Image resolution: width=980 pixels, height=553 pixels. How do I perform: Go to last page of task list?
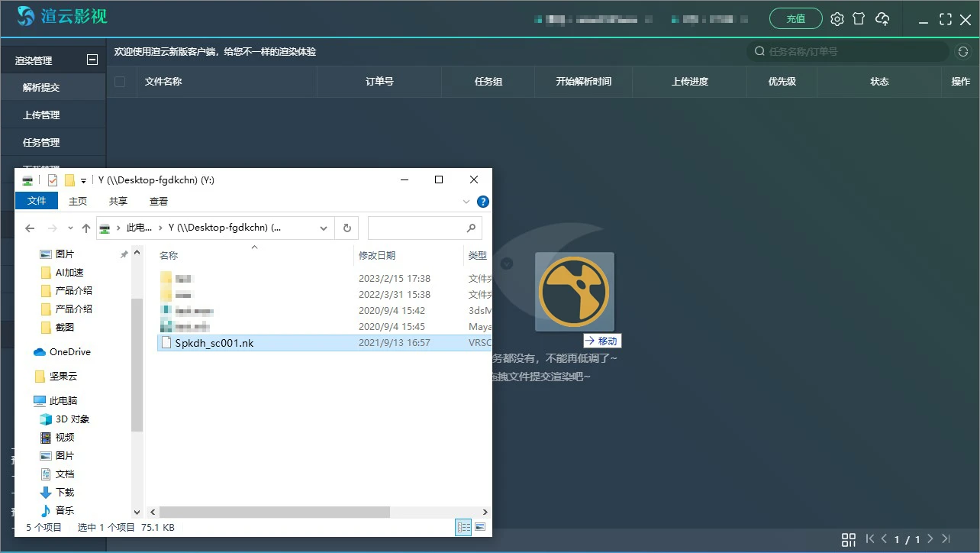pyautogui.click(x=946, y=539)
